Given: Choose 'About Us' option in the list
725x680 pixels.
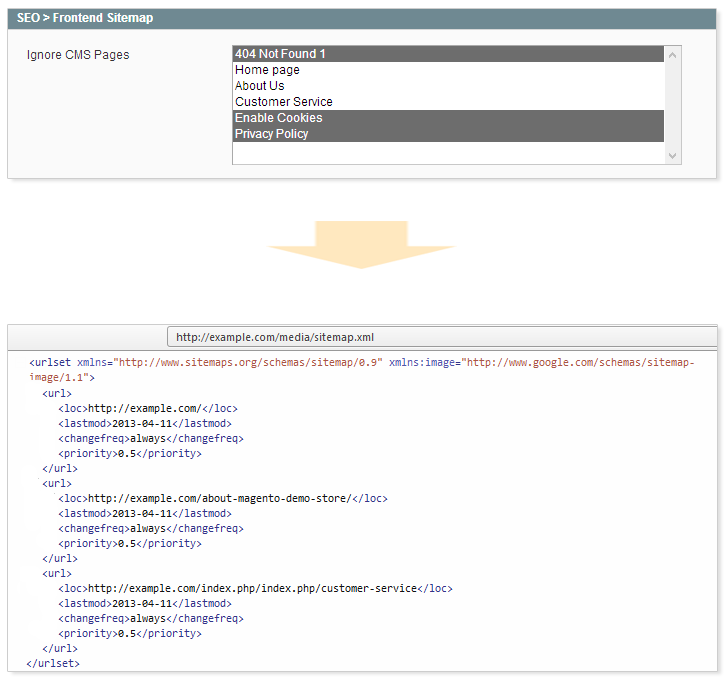Looking at the screenshot, I should (x=260, y=86).
